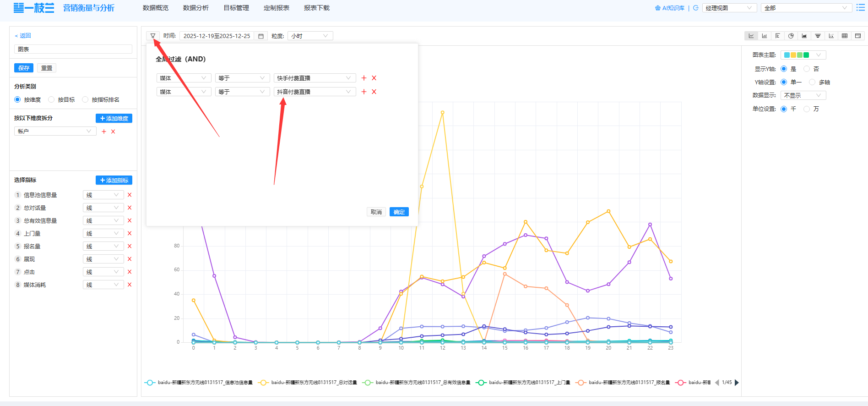Switch to the scatter plot chart icon

pos(831,36)
